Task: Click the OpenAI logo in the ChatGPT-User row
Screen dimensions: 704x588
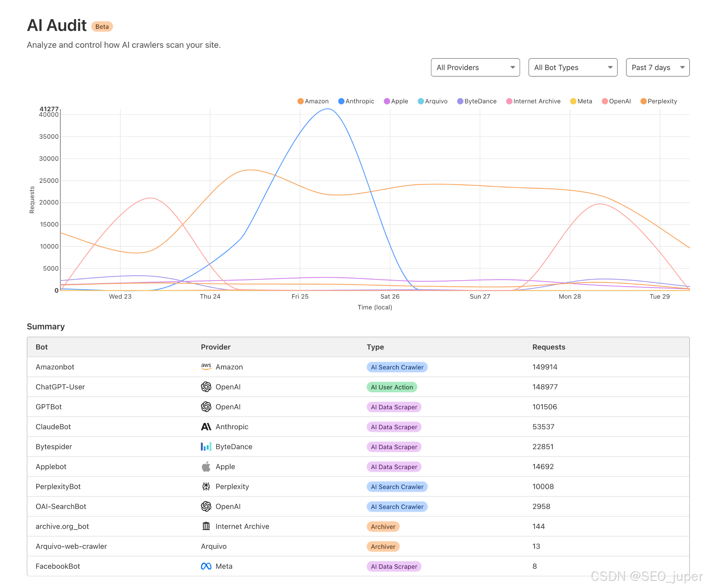Action: click(x=206, y=387)
